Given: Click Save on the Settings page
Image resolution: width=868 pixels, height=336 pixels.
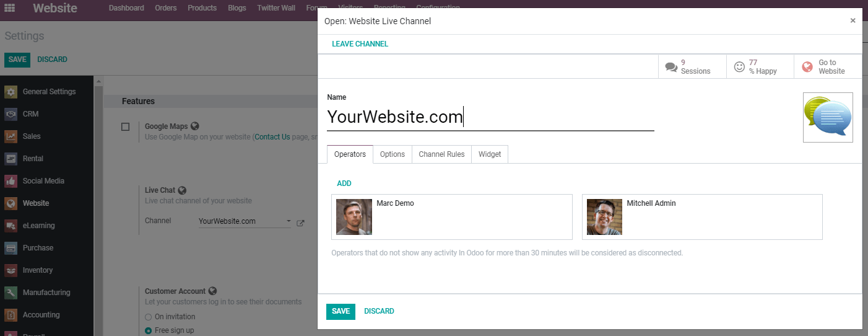Looking at the screenshot, I should point(17,60).
